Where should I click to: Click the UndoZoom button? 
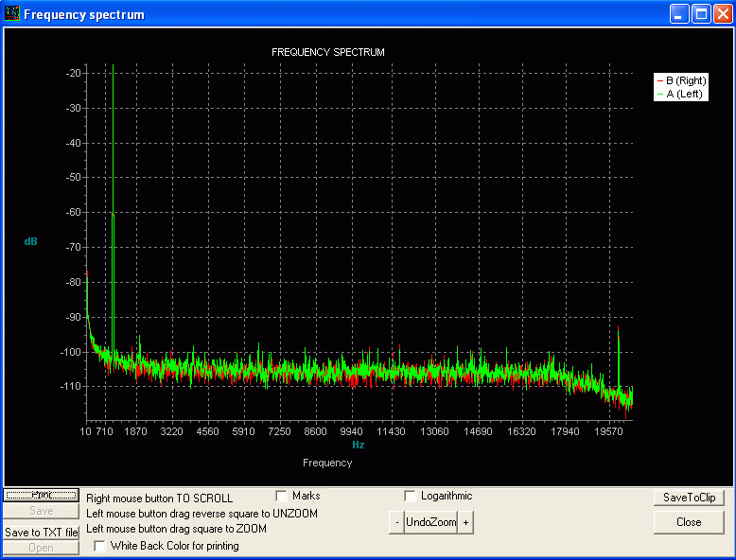pyautogui.click(x=430, y=522)
